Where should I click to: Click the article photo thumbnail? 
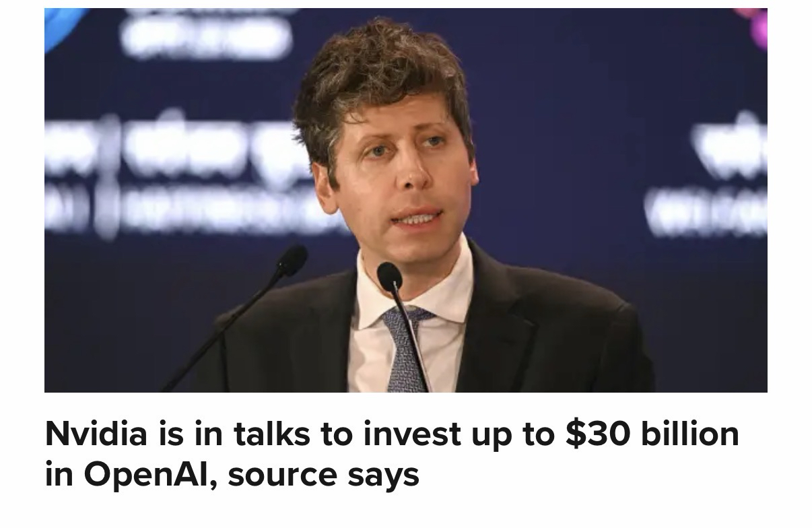[406, 200]
